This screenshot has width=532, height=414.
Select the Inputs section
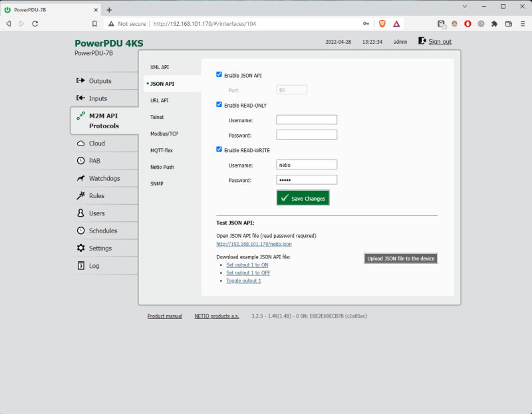click(x=100, y=98)
